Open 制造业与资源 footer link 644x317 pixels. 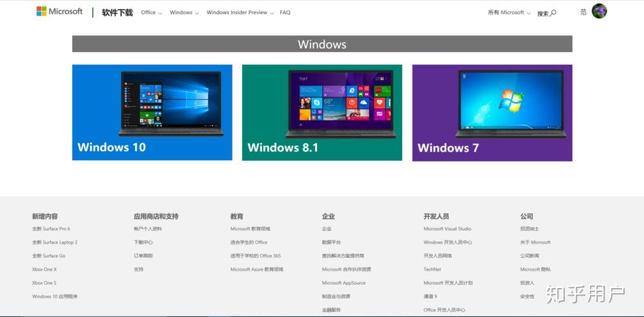(x=336, y=296)
